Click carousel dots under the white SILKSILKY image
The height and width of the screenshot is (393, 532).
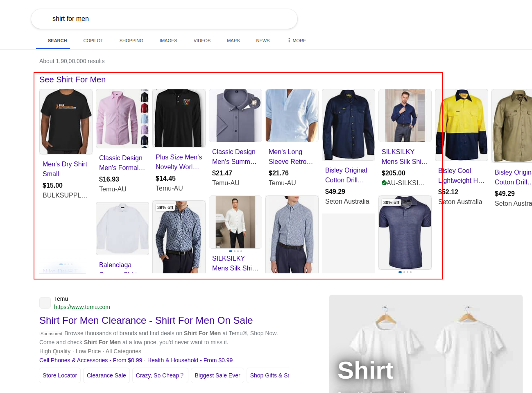[235, 251]
